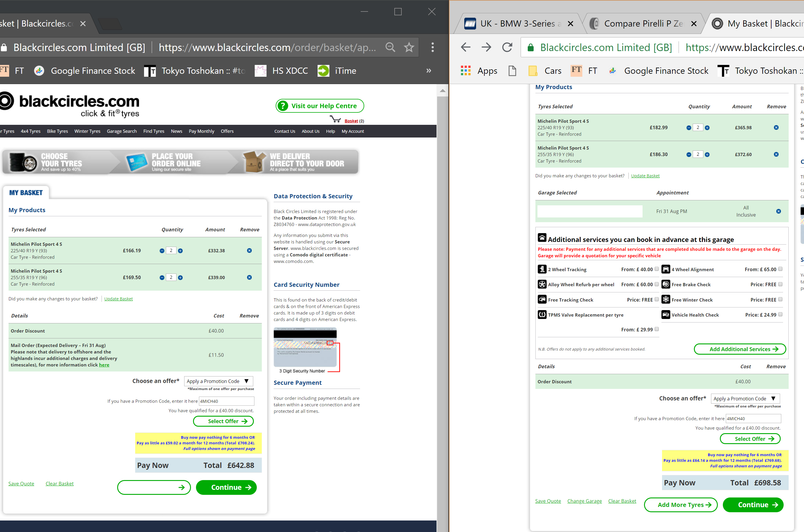Open iTime bookmark in left window
Screen dimensions: 804x532
(337, 71)
